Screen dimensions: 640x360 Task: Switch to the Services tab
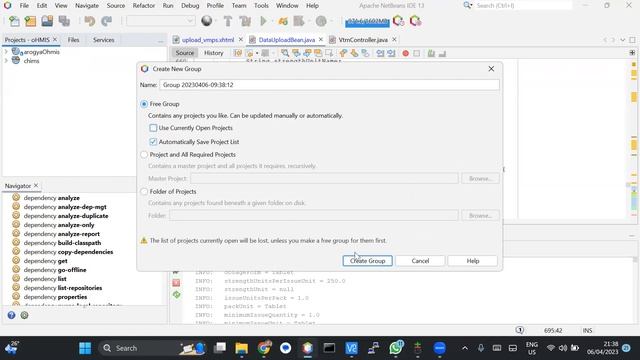tap(103, 40)
